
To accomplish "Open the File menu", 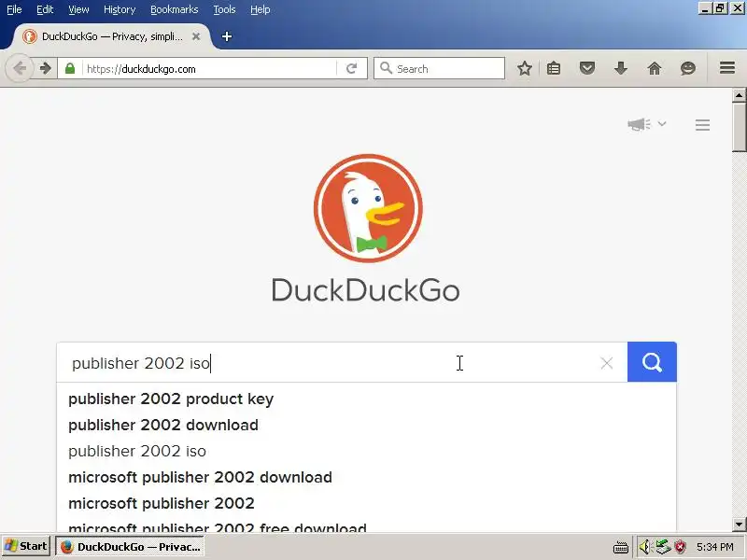I will [x=14, y=9].
